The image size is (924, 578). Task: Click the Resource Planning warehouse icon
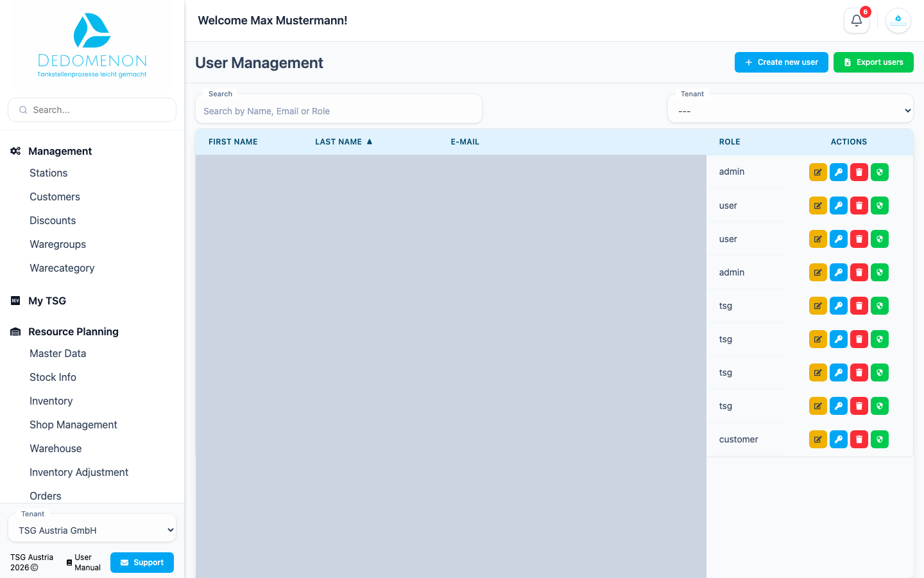(15, 332)
